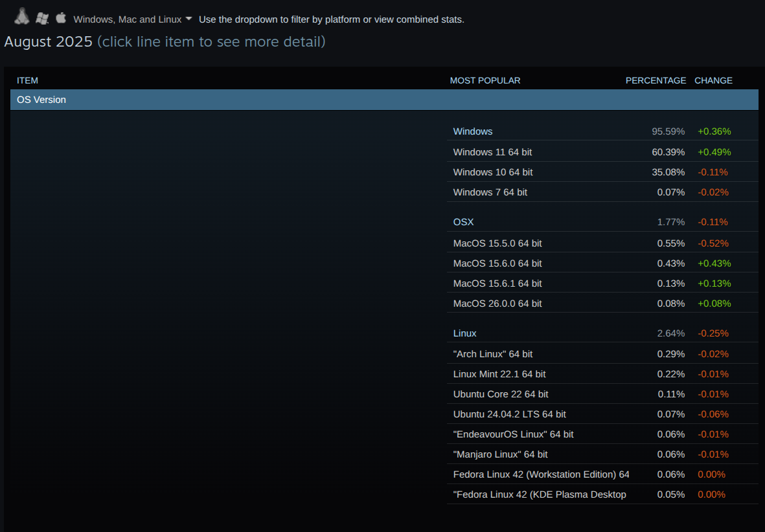Select the MacOS 26.0.0 64 bit row
Viewport: 765px width, 532px height.
pos(602,302)
